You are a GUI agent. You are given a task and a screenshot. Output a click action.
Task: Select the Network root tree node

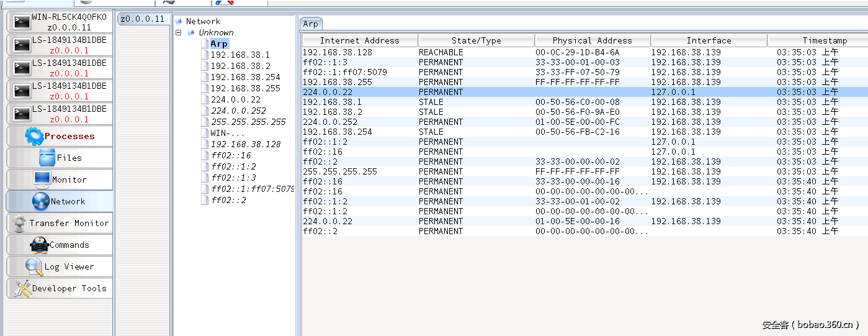pyautogui.click(x=203, y=21)
